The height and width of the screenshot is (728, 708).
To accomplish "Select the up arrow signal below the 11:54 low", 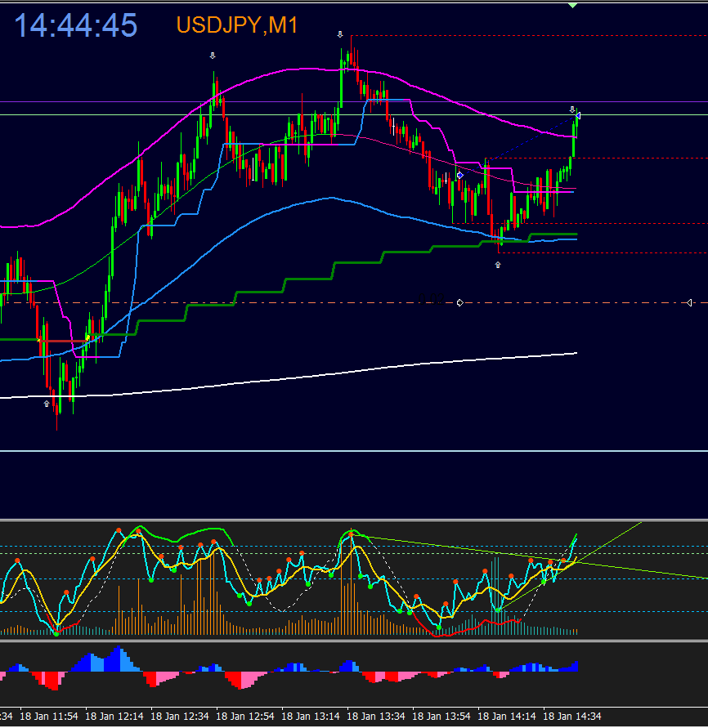I will 47,404.
